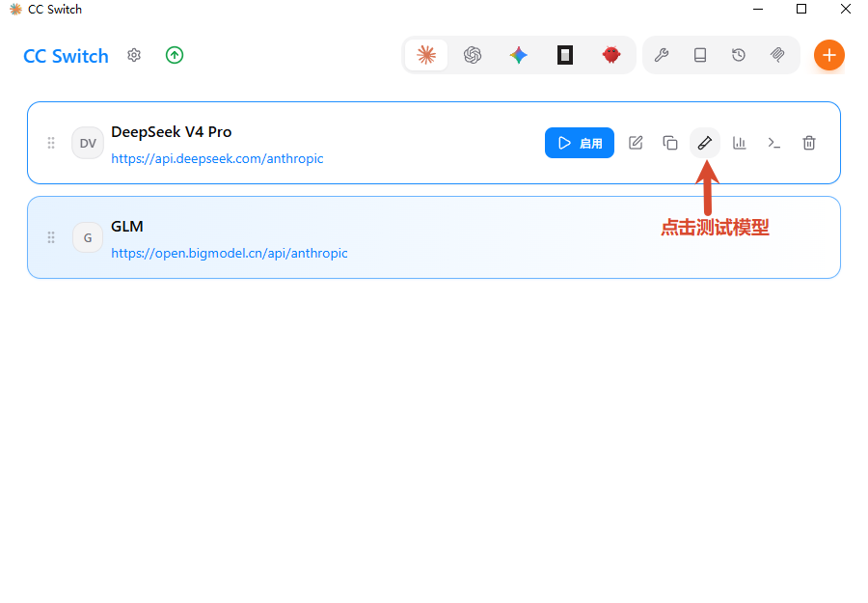Screen dimensions: 868x603
Task: Select the black square app tab
Action: click(x=564, y=55)
